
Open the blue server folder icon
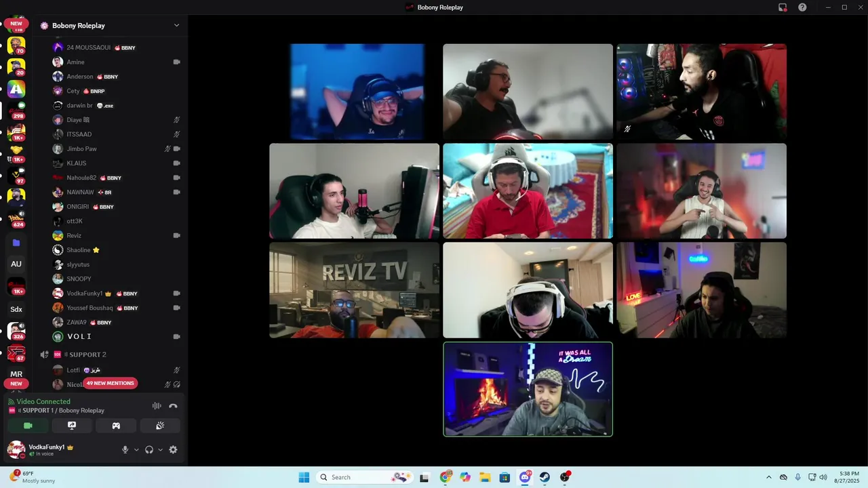pos(16,243)
